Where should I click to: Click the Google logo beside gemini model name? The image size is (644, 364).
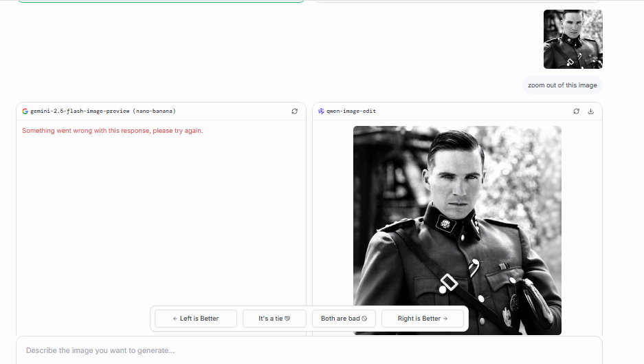(25, 111)
